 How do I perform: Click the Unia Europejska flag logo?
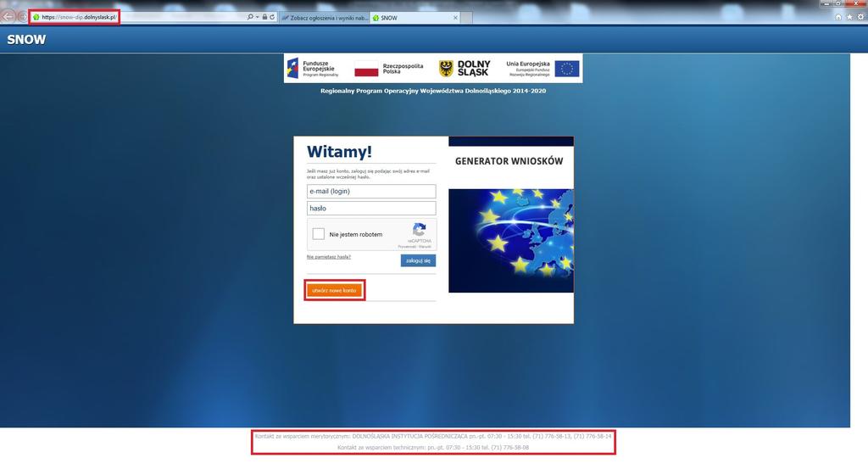(x=542, y=68)
